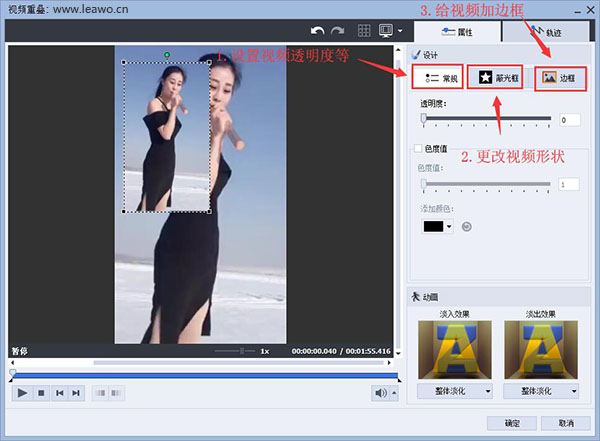Select the overlay video's bottom-right corner handle
Screen dimensions: 600x441
point(209,211)
